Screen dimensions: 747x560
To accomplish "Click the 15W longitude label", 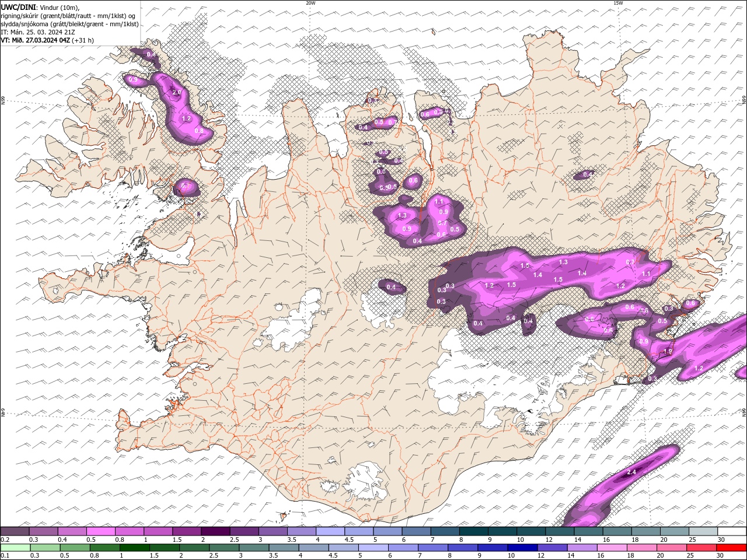I will point(618,3).
